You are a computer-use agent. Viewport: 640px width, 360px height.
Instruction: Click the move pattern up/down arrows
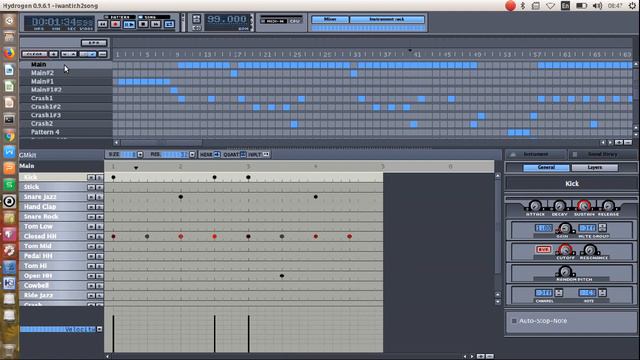pyautogui.click(x=69, y=54)
